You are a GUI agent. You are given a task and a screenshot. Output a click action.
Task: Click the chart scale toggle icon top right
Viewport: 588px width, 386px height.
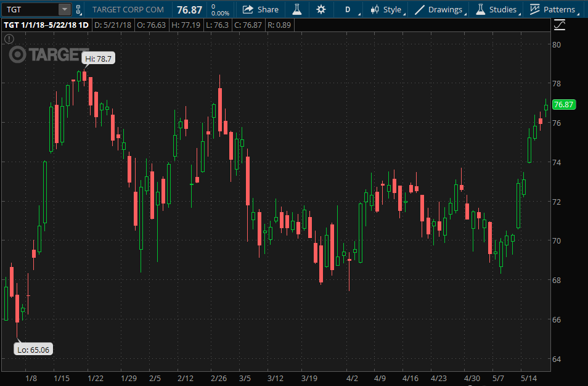(560, 25)
